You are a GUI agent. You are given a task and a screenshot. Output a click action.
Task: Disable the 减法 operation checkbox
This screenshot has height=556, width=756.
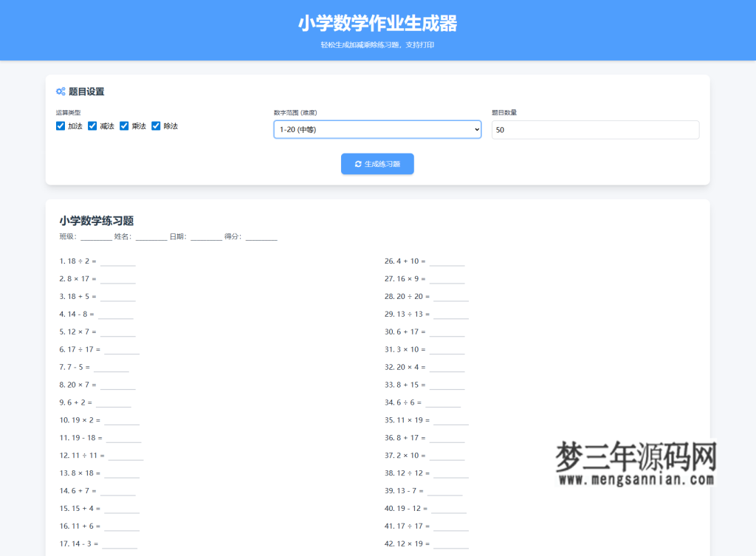pyautogui.click(x=92, y=126)
